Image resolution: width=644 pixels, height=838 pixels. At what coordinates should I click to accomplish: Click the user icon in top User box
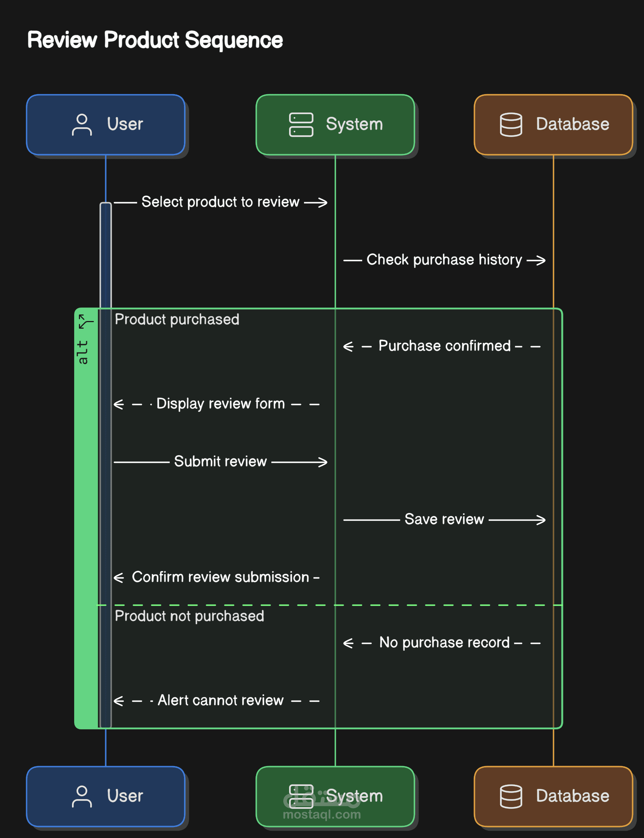point(82,125)
